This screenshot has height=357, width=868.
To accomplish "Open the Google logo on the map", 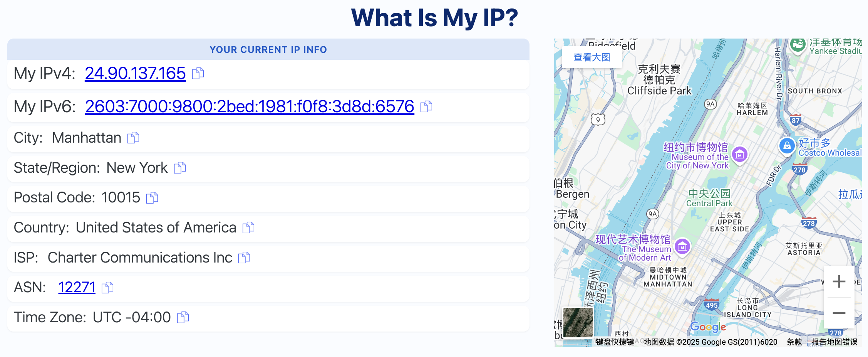I will [708, 327].
